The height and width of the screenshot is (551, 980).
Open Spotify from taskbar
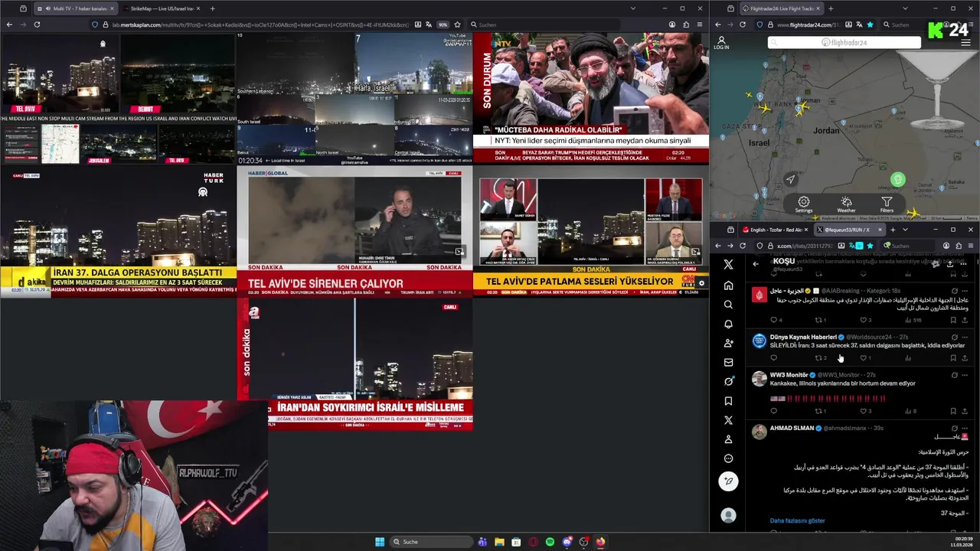coord(550,542)
